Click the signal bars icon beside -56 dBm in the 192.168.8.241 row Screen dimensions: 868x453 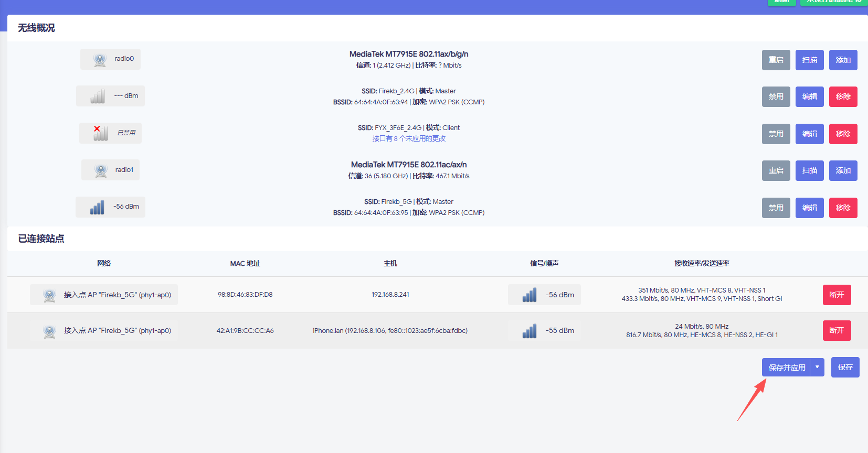[x=530, y=295]
